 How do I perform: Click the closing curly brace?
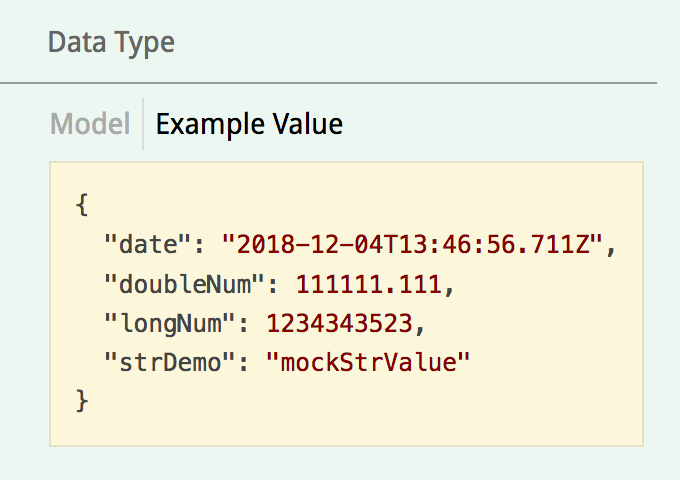[82, 401]
